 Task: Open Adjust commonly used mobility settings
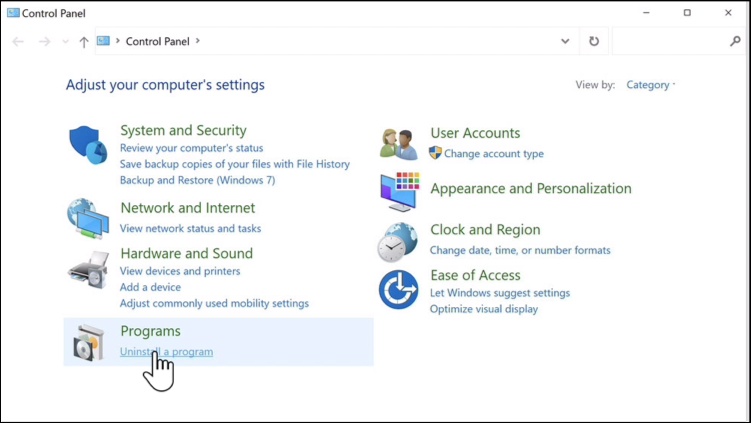click(x=214, y=304)
